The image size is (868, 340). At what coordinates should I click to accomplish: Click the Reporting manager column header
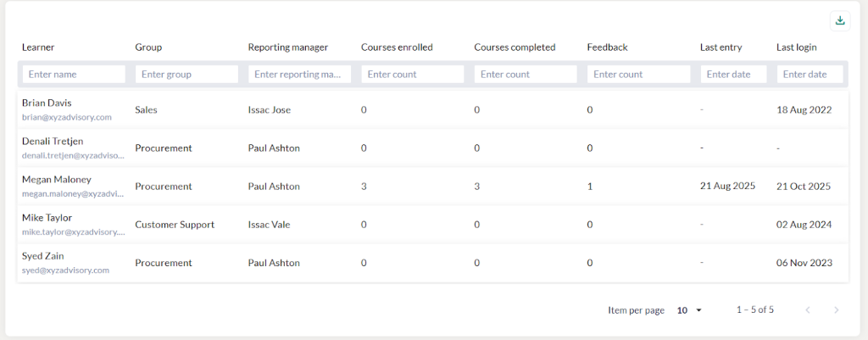tap(288, 47)
